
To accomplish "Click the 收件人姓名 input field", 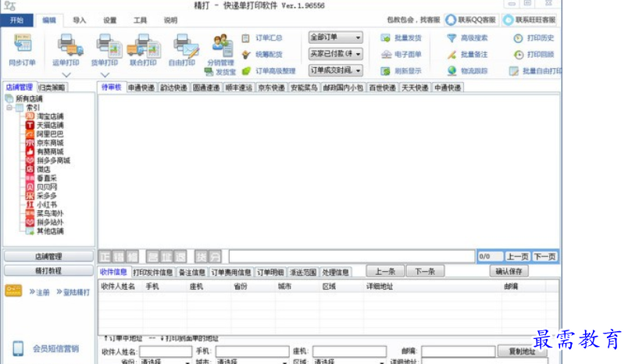I will (166, 352).
